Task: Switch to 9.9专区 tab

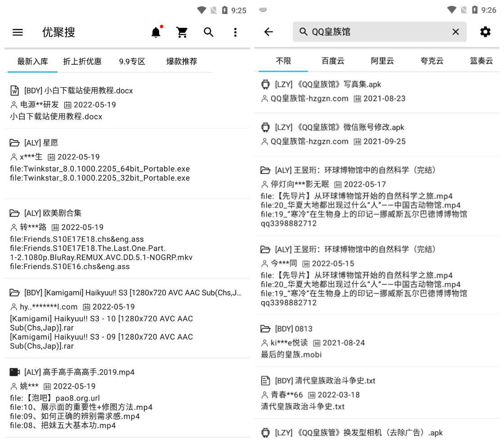Action: (132, 61)
